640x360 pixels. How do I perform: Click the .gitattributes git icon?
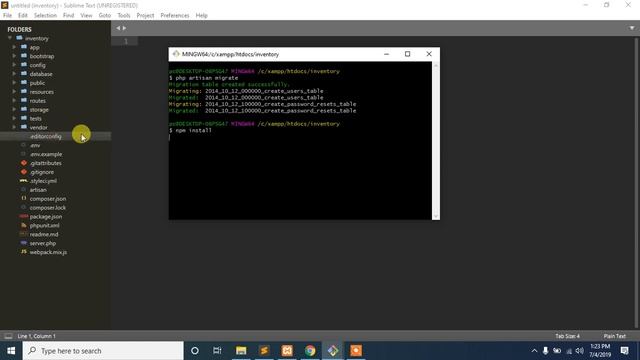click(24, 163)
